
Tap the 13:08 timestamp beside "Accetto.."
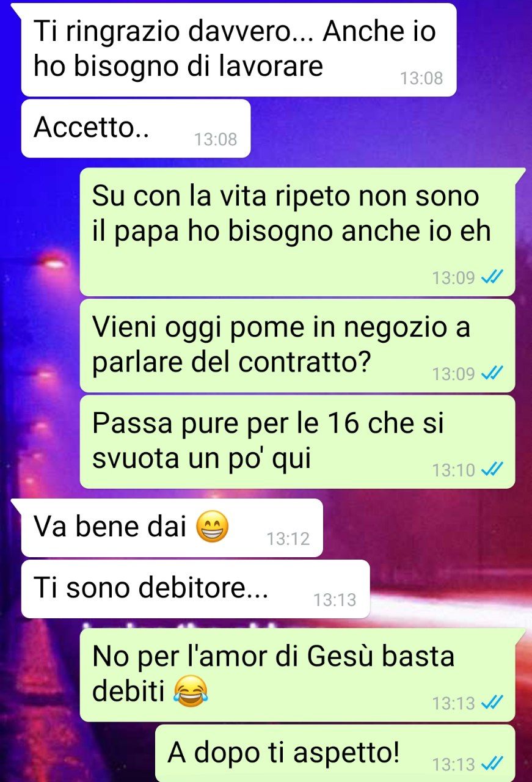coord(216,139)
